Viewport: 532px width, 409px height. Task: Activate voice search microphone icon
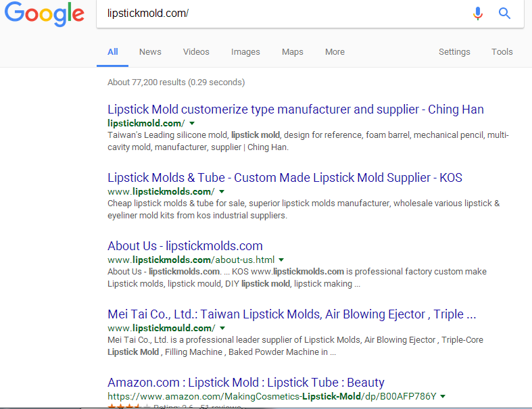[478, 14]
